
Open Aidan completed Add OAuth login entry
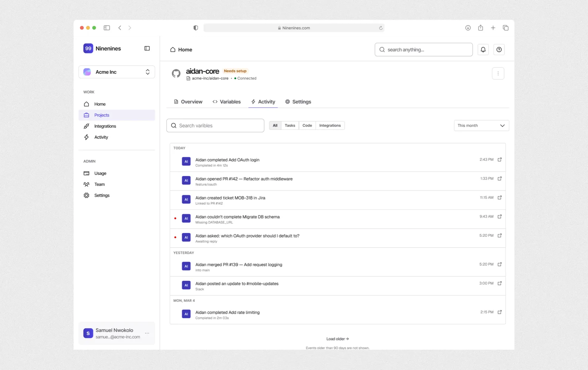pos(338,162)
